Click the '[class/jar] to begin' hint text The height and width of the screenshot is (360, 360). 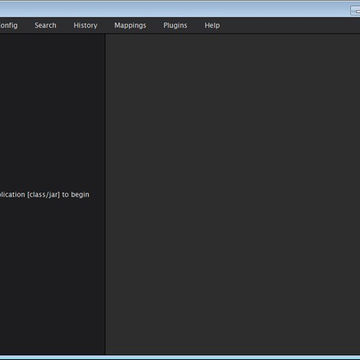click(x=58, y=195)
